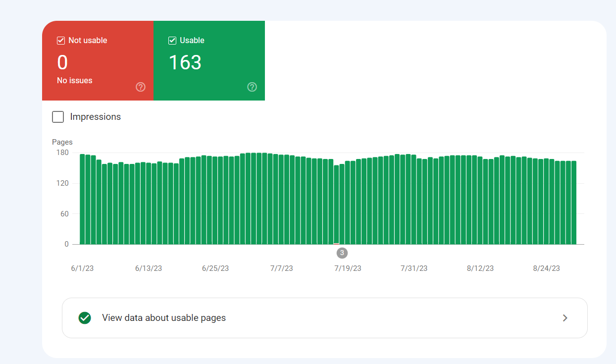Uncheck the Usable checkbox
This screenshot has width=616, height=364.
point(172,41)
